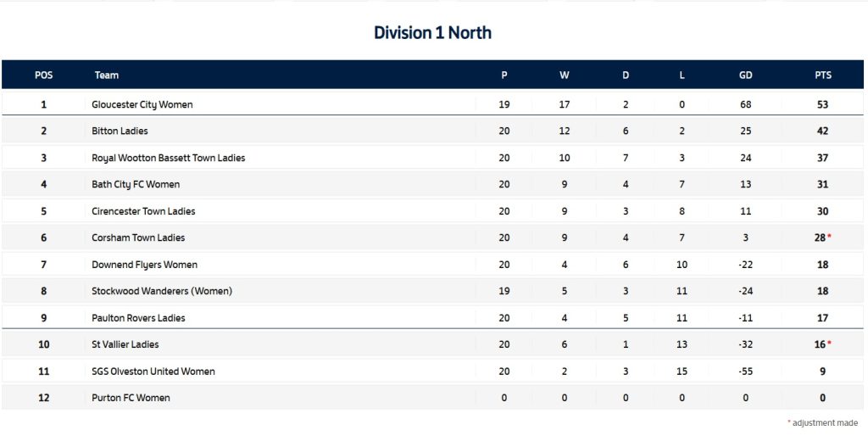Click the GD column header
868x436 pixels.
746,75
